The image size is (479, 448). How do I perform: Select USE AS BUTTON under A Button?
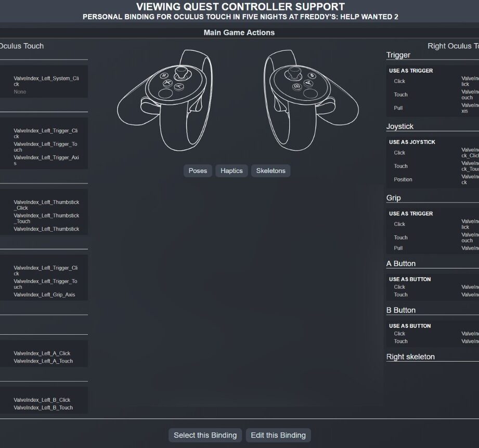tap(410, 279)
